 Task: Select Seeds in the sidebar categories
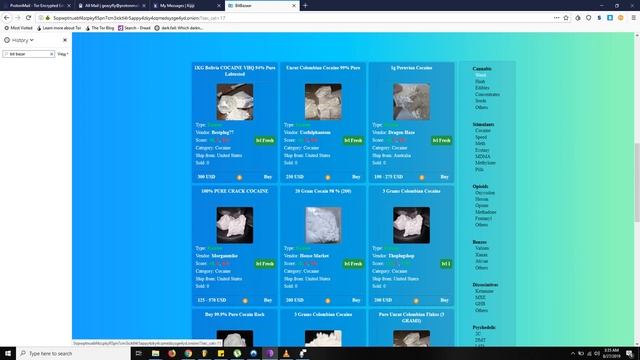pos(480,100)
